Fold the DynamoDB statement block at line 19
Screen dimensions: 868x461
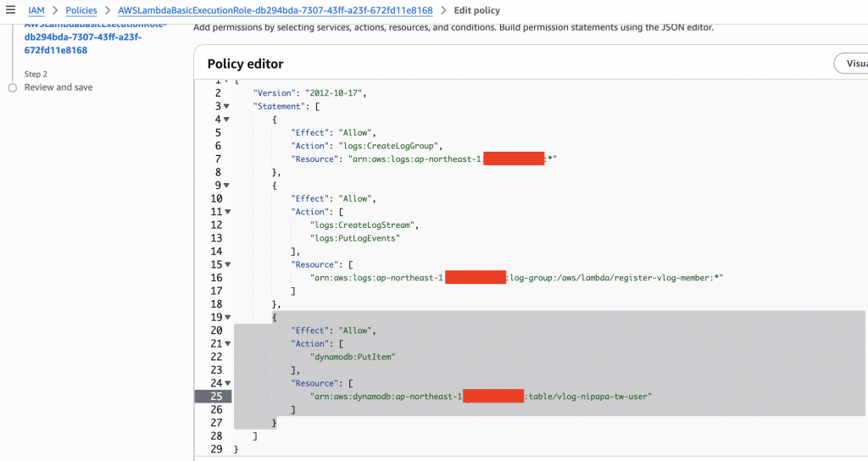click(x=226, y=318)
